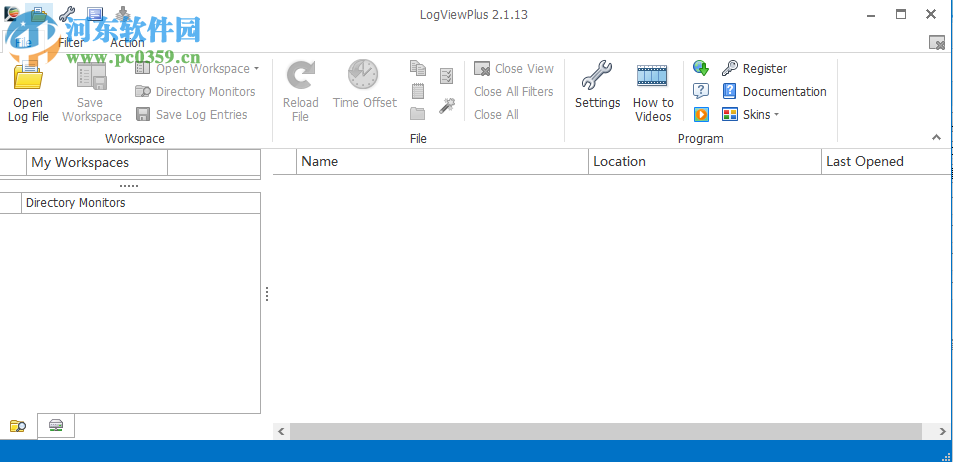Collapse the ribbon with the chevron arrow
Screen dimensions: 953x462
click(x=937, y=138)
